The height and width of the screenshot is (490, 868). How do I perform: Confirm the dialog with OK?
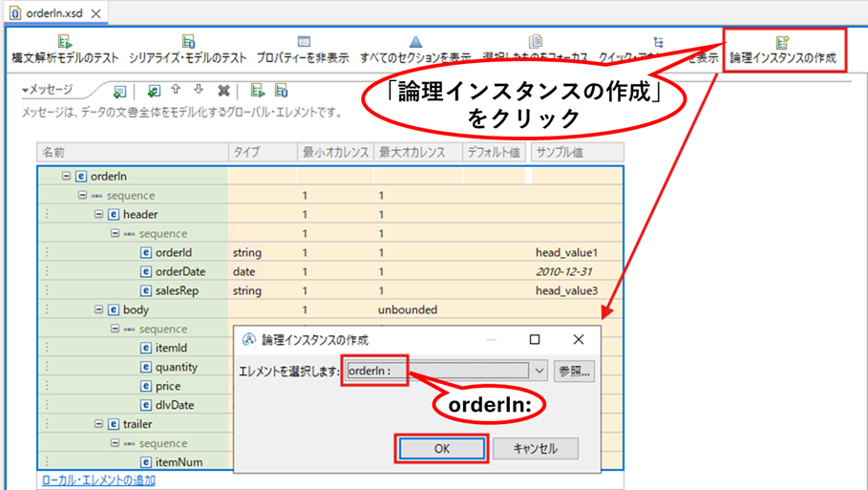pos(442,449)
